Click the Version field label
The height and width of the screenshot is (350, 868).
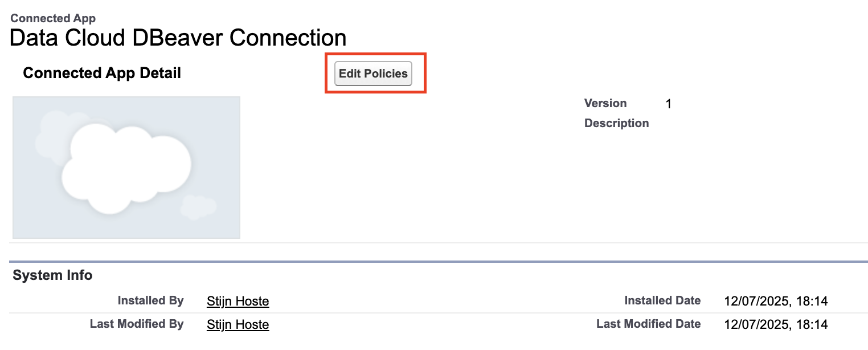tap(605, 103)
